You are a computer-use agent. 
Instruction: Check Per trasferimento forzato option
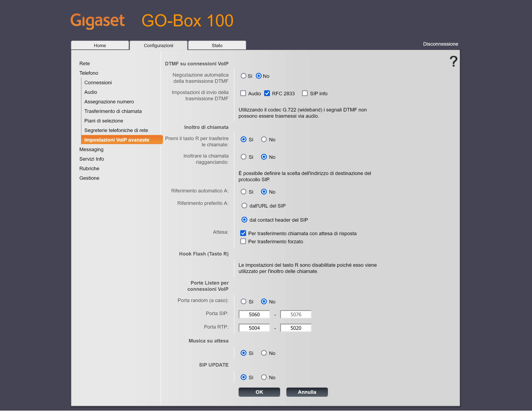(x=243, y=241)
